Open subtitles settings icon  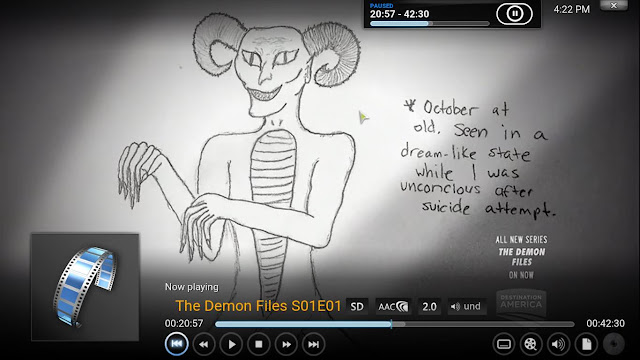504,344
